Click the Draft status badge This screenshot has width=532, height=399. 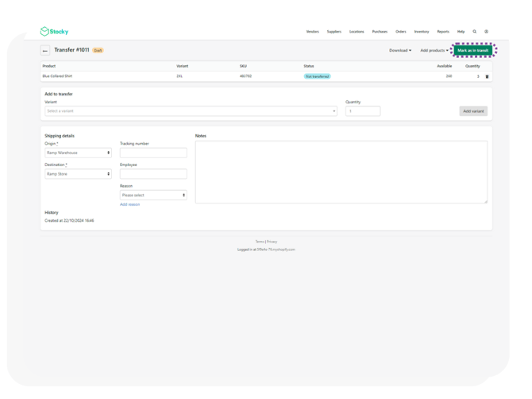(98, 50)
